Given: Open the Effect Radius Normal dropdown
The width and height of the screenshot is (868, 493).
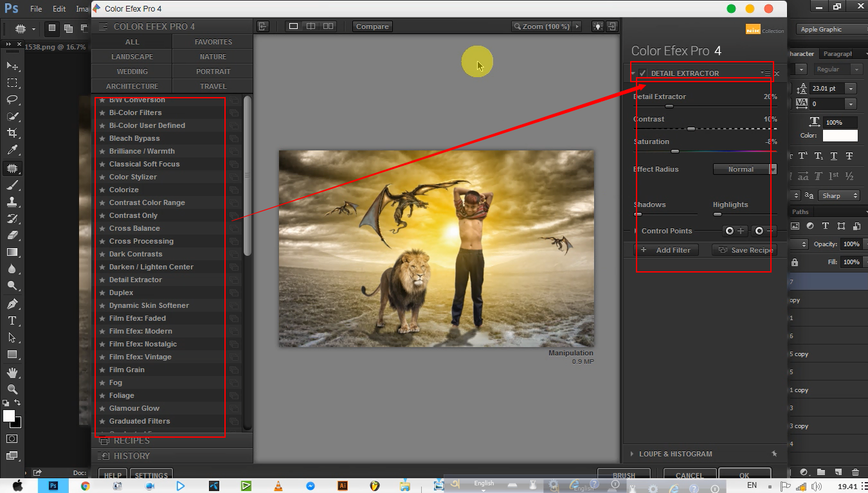Looking at the screenshot, I should pyautogui.click(x=745, y=169).
